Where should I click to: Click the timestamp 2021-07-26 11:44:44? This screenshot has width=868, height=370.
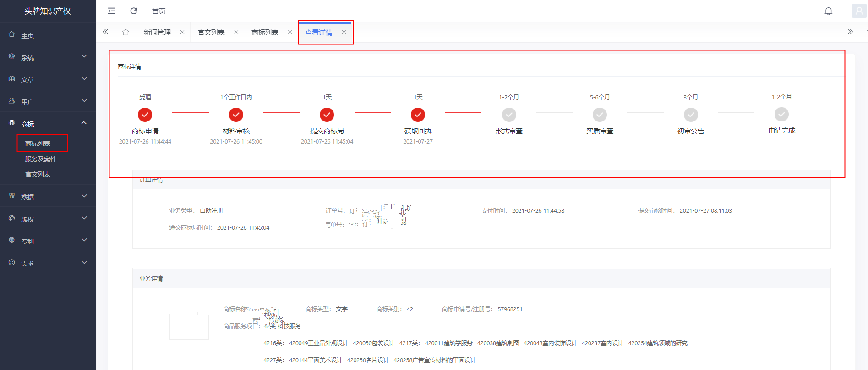coord(145,142)
